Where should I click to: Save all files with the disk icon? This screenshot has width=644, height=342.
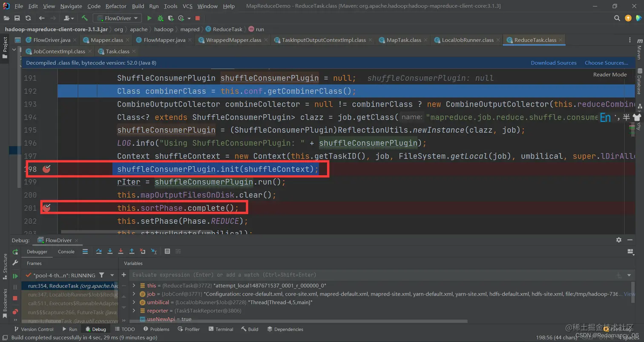click(x=17, y=18)
